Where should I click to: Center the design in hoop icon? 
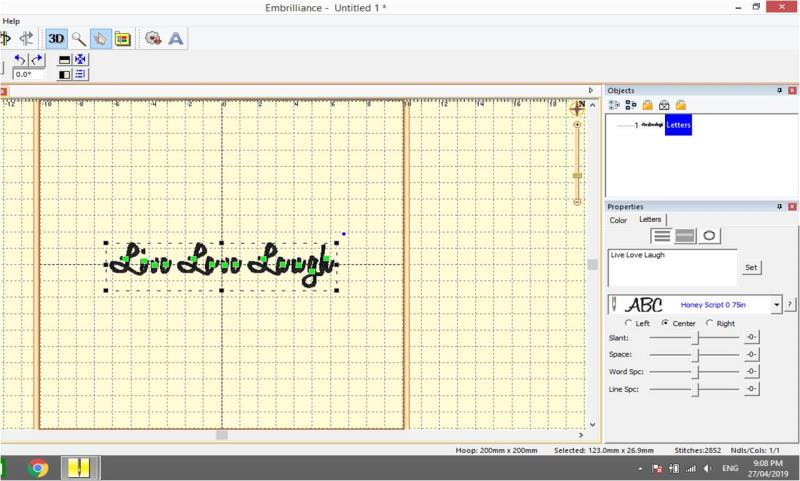[80, 60]
